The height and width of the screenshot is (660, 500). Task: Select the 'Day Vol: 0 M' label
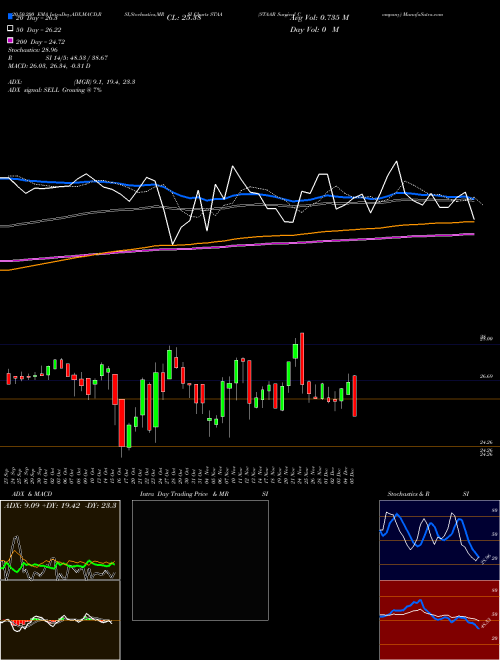point(314,30)
